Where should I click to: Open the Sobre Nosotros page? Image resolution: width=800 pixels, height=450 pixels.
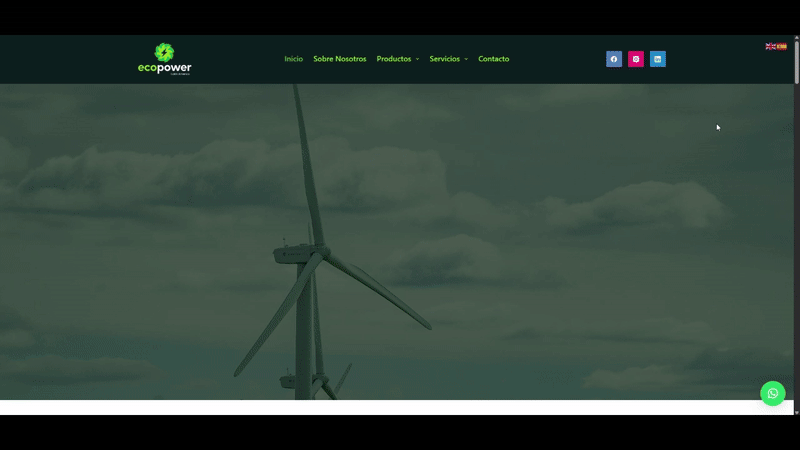(340, 59)
